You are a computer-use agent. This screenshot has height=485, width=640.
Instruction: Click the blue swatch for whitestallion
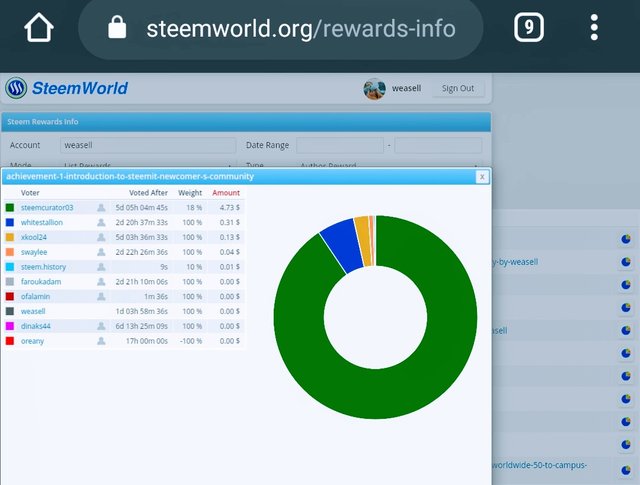10,222
